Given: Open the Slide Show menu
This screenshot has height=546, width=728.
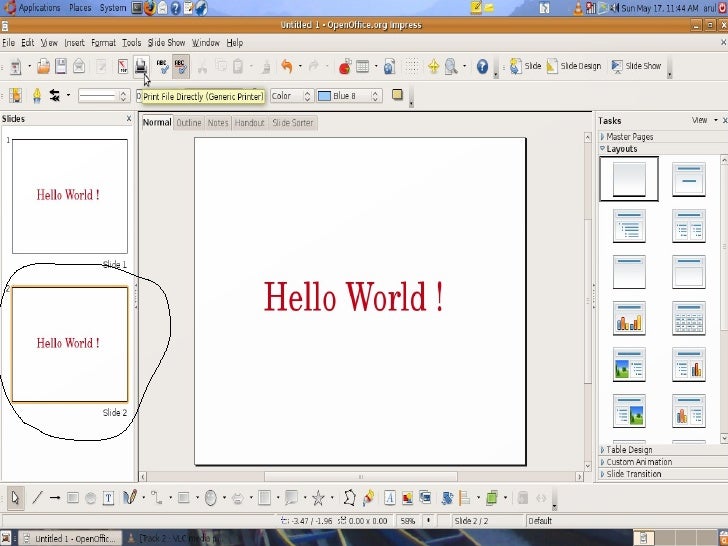Looking at the screenshot, I should pyautogui.click(x=166, y=43).
